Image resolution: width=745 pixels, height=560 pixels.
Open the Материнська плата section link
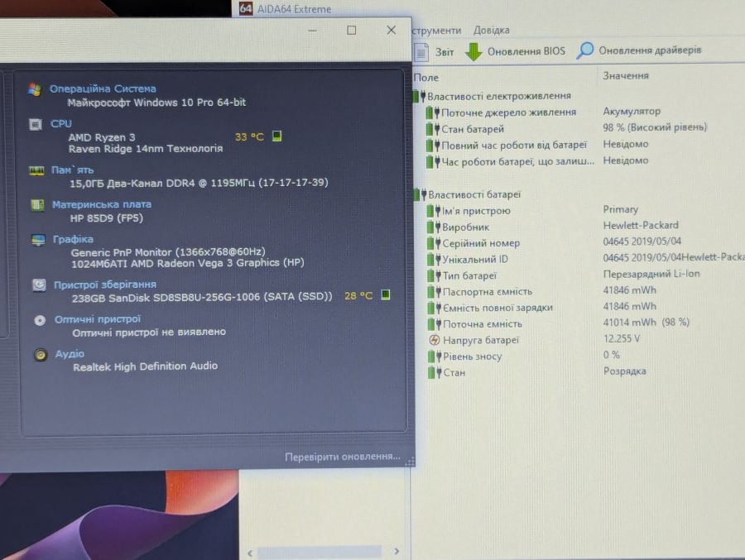point(102,204)
